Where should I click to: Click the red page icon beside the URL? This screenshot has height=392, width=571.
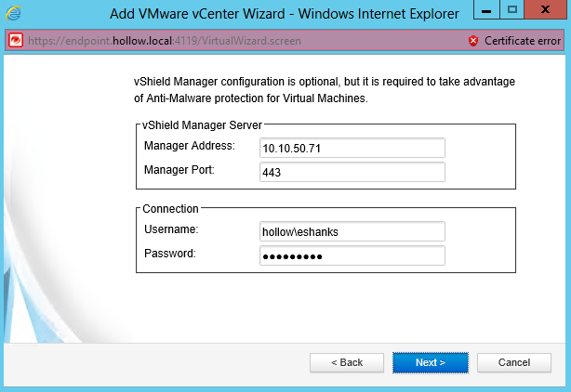tap(15, 41)
